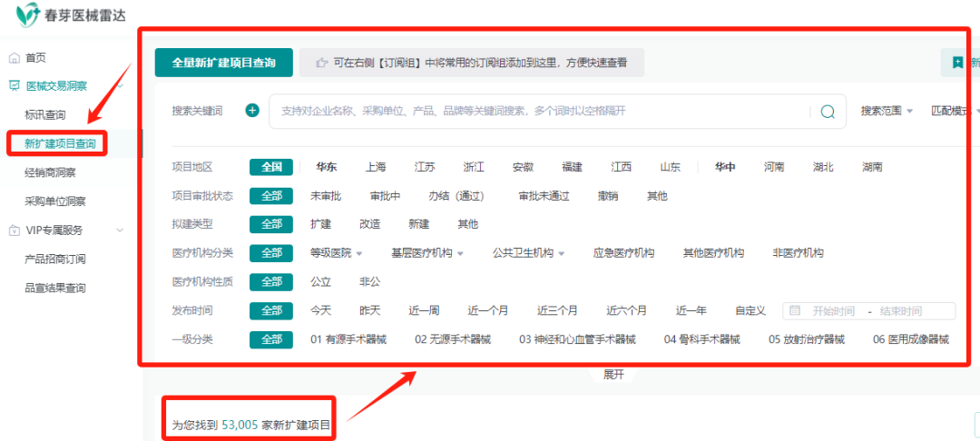This screenshot has width=980, height=441.
Task: Filter approval status by 撤销
Action: point(607,195)
